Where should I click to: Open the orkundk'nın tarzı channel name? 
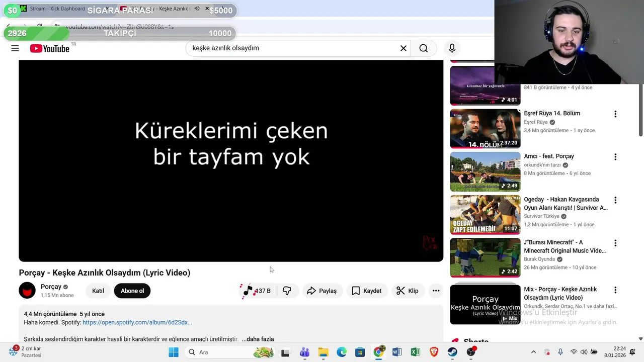(542, 165)
